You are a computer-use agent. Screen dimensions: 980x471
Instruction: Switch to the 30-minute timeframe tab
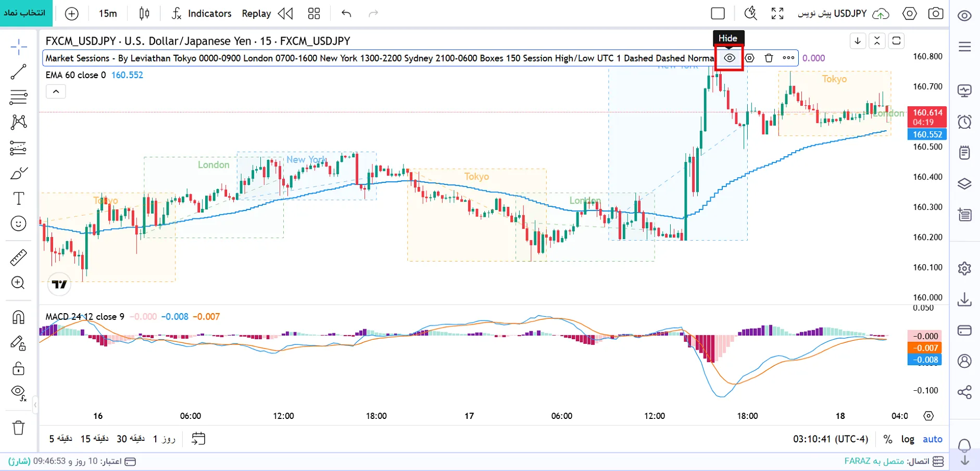pos(131,439)
